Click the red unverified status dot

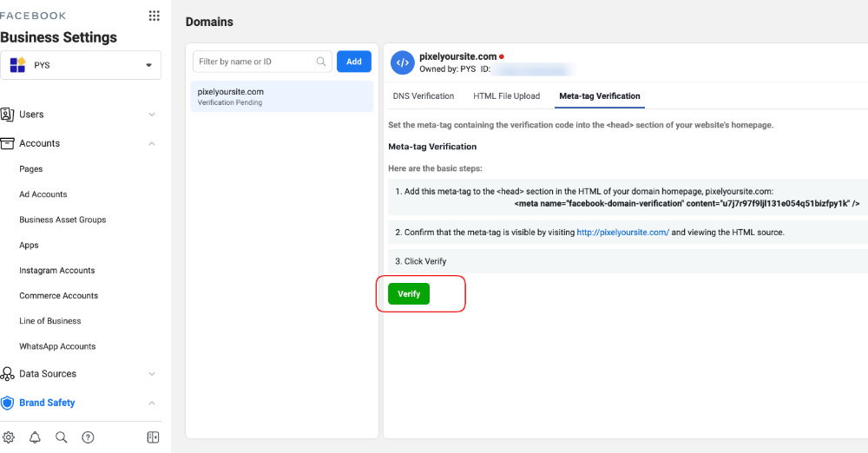coord(502,56)
